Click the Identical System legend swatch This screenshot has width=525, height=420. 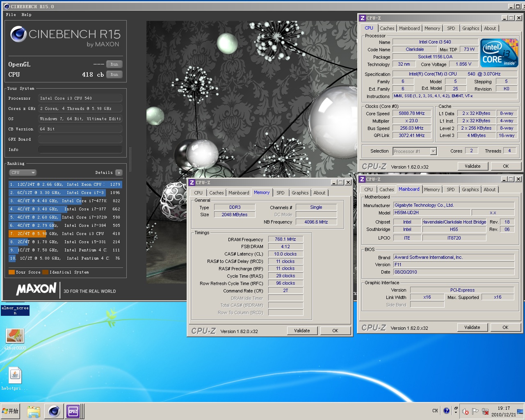point(45,272)
